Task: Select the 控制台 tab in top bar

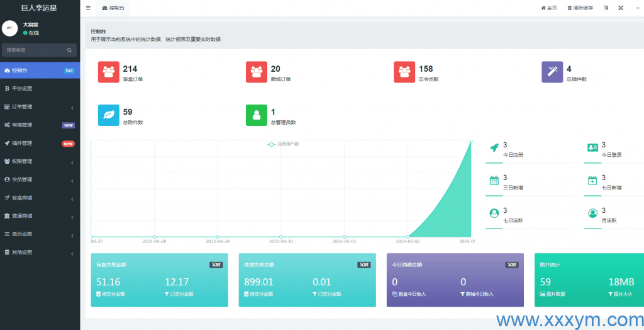Action: 113,8
